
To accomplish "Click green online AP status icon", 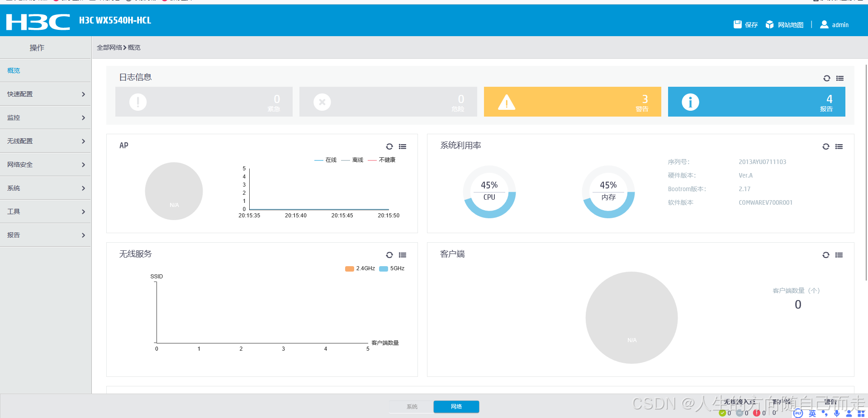I will pyautogui.click(x=722, y=413).
